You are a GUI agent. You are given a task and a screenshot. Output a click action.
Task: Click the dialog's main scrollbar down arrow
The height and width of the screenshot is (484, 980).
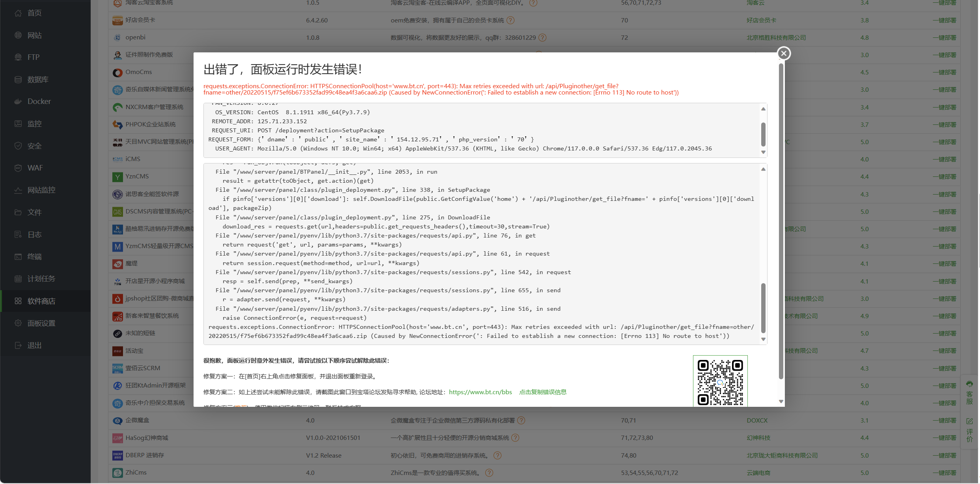coord(781,402)
